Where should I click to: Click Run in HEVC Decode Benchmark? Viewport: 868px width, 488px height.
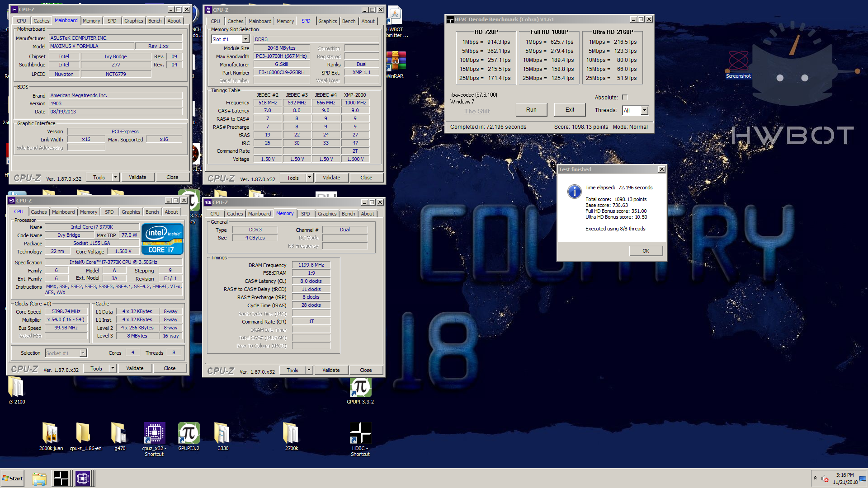pos(531,110)
